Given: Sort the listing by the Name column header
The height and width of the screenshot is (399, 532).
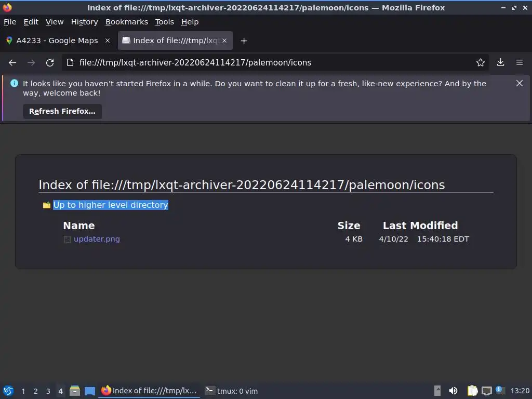Looking at the screenshot, I should click(x=79, y=225).
